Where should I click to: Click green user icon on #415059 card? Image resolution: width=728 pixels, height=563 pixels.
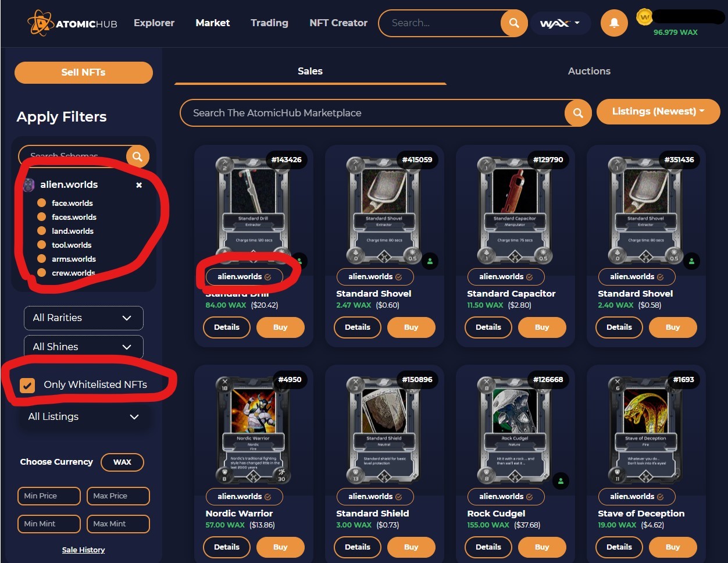430,261
